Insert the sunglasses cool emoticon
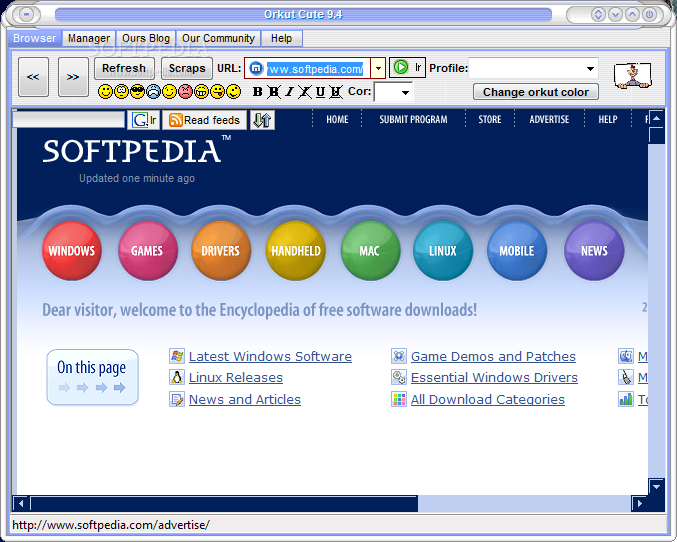Screen dimensions: 677x542 point(137,92)
